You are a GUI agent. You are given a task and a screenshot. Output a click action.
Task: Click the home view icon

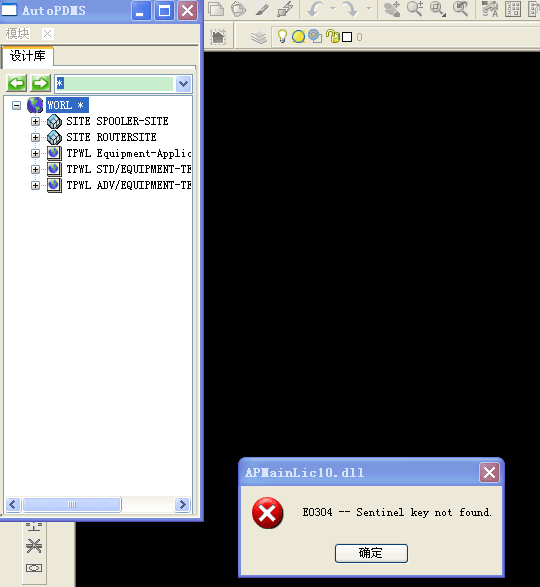218,37
